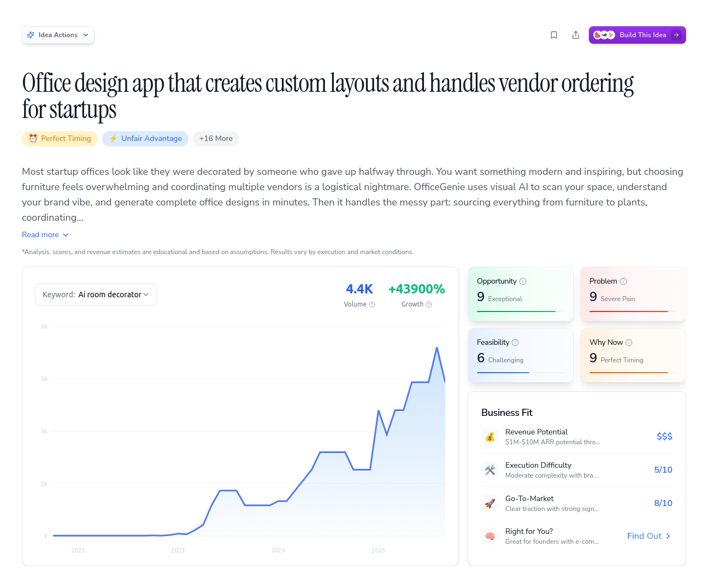This screenshot has width=708, height=588.
Task: Click the info icon beside Opportunity score
Action: pos(523,281)
